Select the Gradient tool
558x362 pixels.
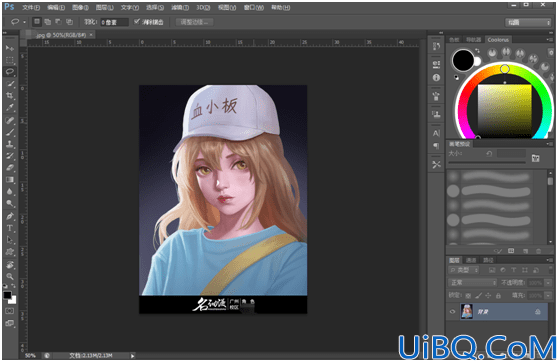pyautogui.click(x=10, y=179)
